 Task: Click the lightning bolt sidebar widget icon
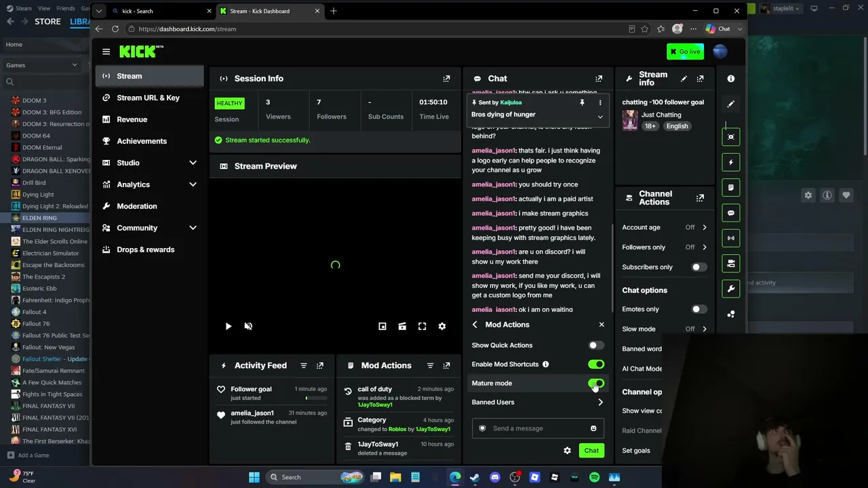[731, 163]
